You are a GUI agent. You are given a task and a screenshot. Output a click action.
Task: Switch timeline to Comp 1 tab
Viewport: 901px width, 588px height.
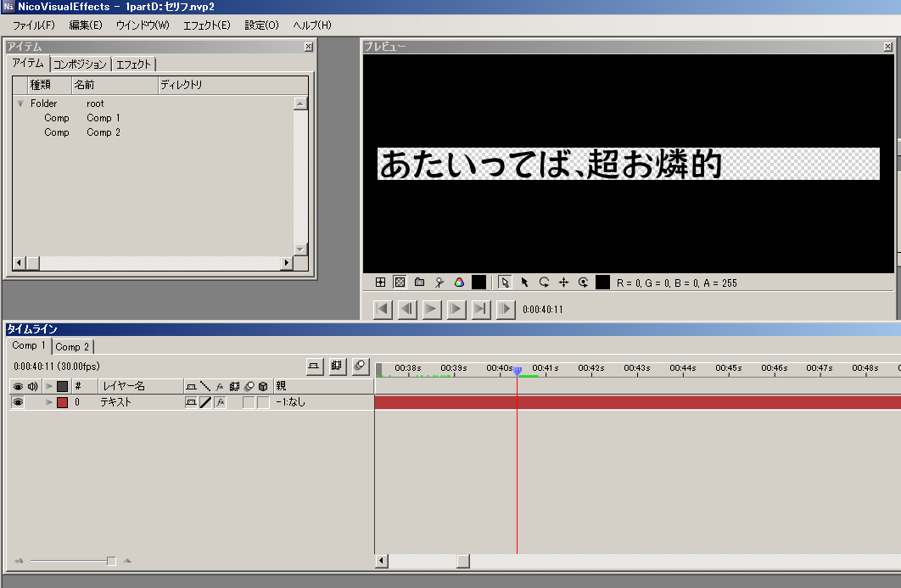pos(28,345)
